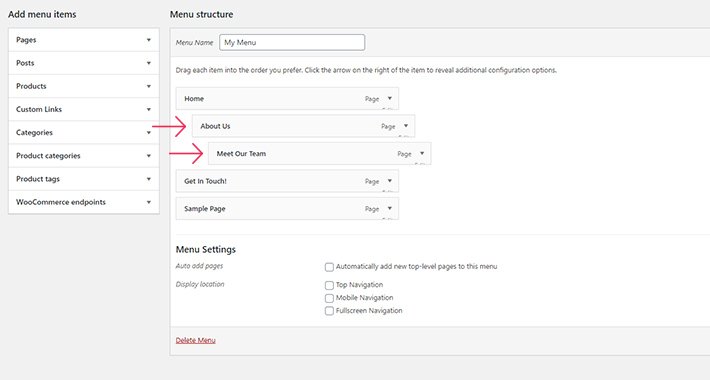The image size is (710, 380).
Task: Open the Custom Links section
Action: (x=84, y=109)
